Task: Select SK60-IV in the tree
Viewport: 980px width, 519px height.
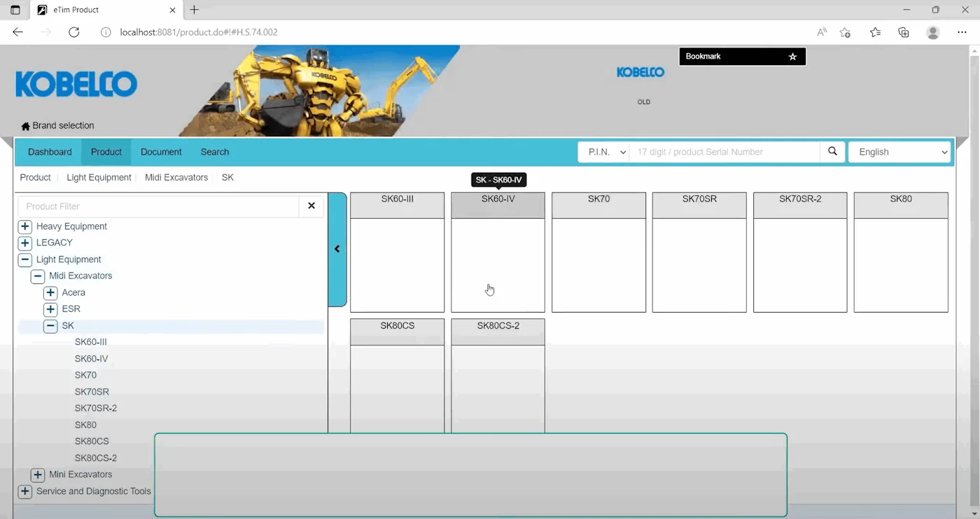Action: point(91,359)
